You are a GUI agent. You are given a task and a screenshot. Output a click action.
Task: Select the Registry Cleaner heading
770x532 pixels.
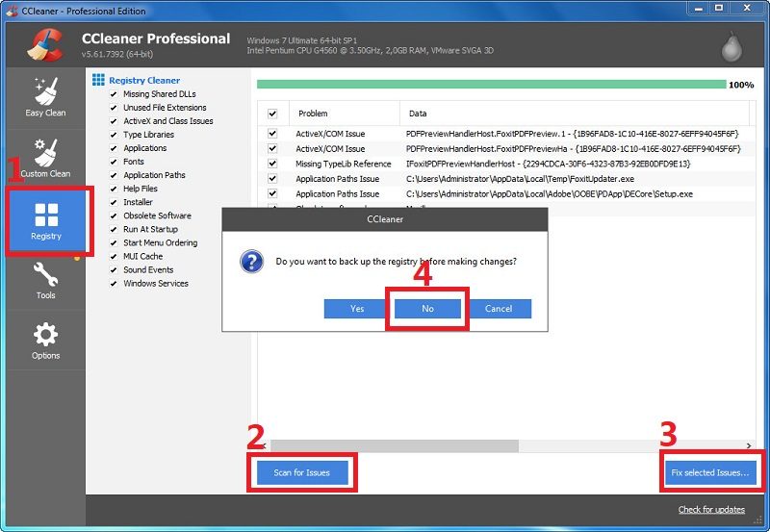[x=144, y=81]
